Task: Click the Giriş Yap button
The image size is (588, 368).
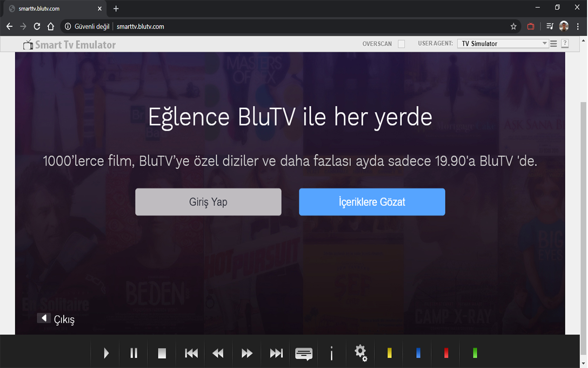Action: coord(208,202)
